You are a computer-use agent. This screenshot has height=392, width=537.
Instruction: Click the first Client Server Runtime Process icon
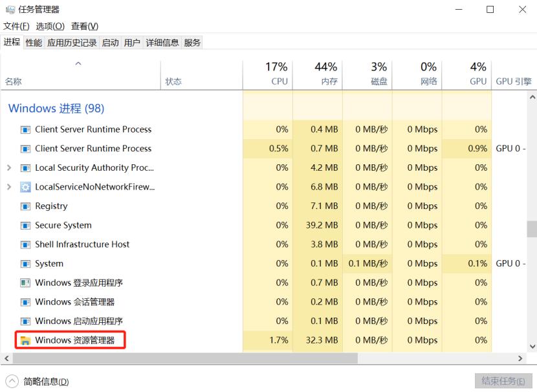tap(24, 129)
